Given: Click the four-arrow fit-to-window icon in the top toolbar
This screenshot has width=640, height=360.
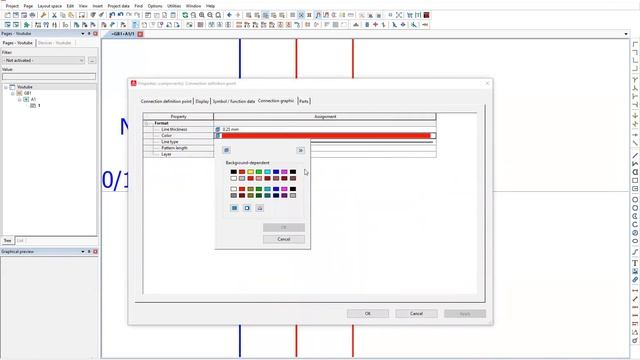Looking at the screenshot, I should click(x=399, y=15).
